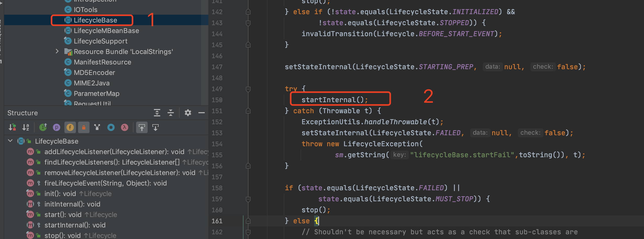
Task: Click line number 150 in gutter
Action: coord(217,100)
